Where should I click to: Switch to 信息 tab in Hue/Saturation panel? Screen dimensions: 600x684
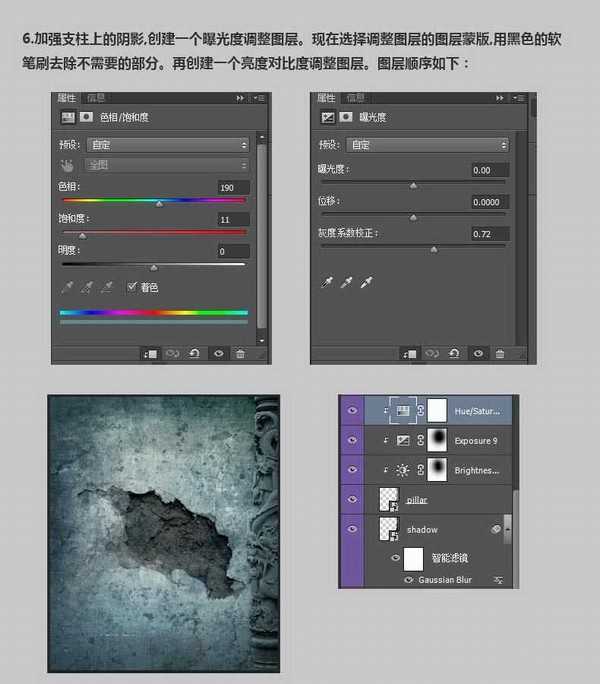tap(96, 98)
